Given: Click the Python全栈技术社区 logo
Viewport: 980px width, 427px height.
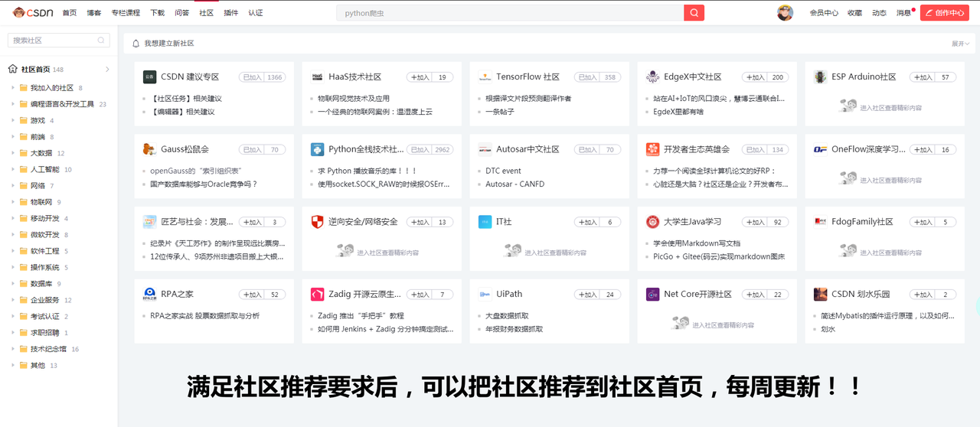Looking at the screenshot, I should [x=317, y=149].
